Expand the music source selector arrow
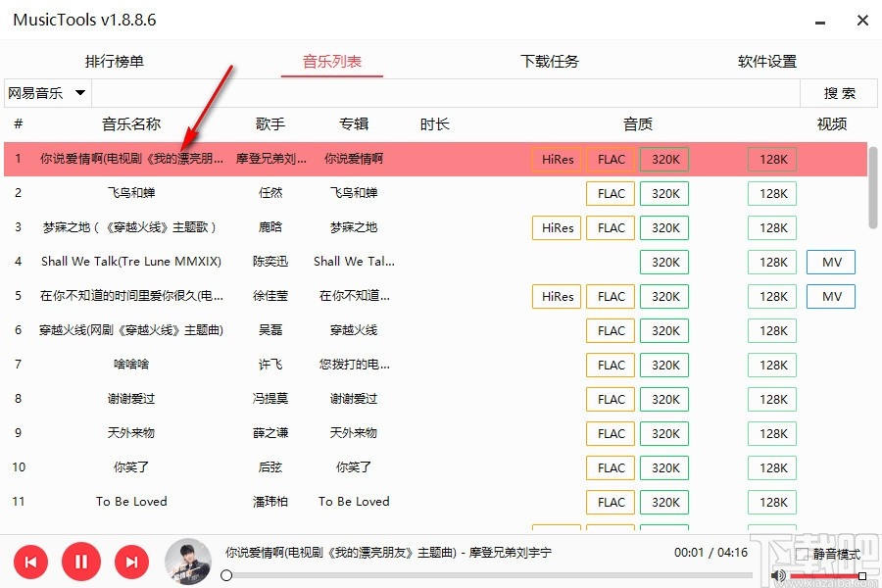The image size is (882, 588). [x=79, y=92]
